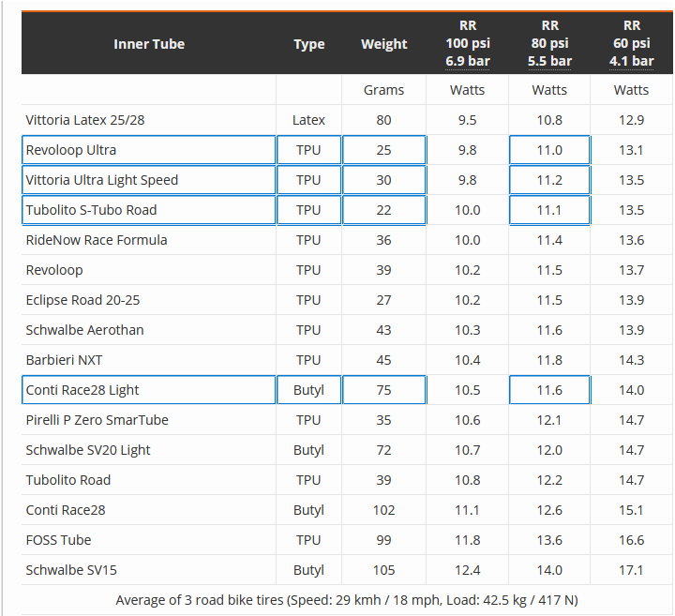Select Conti Race28 Light Butyl type cell

(x=308, y=390)
